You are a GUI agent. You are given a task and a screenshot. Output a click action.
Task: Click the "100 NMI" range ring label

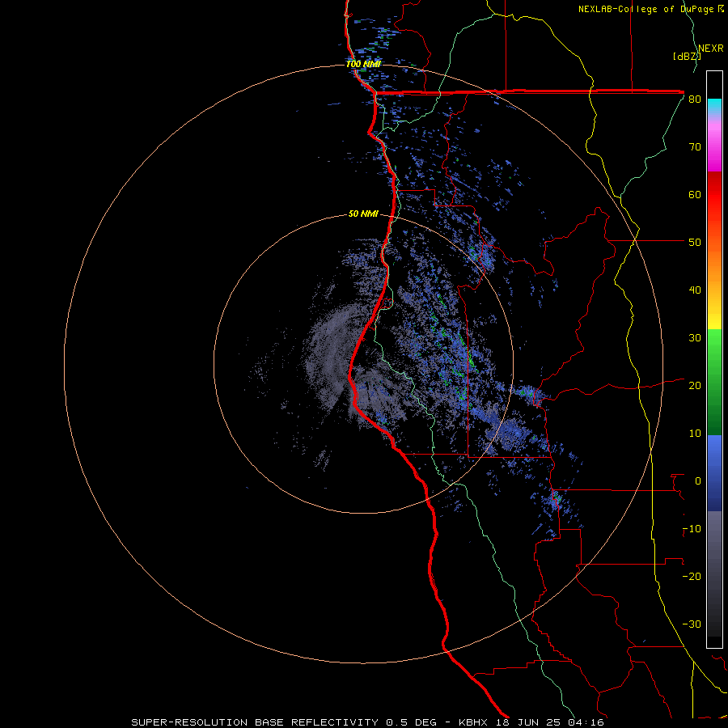point(363,64)
